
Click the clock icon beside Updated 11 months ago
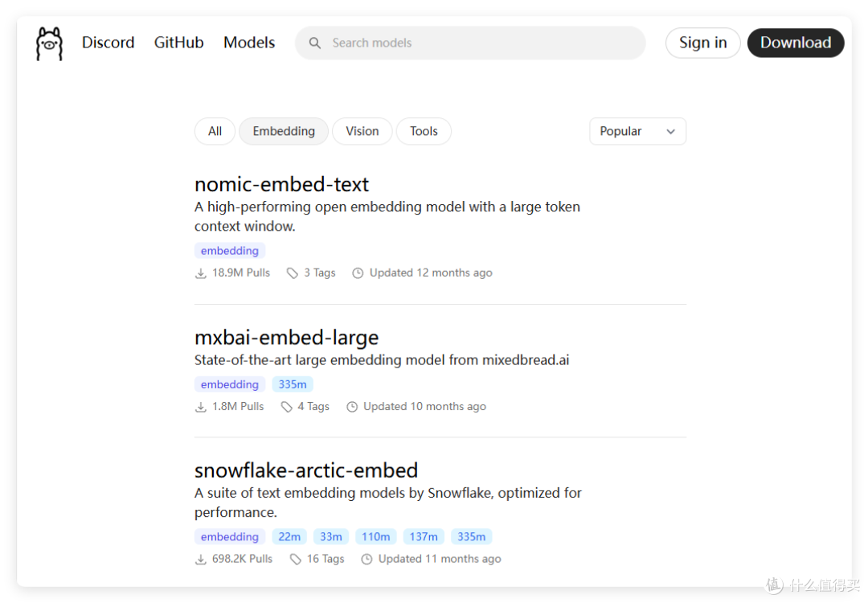coord(366,560)
